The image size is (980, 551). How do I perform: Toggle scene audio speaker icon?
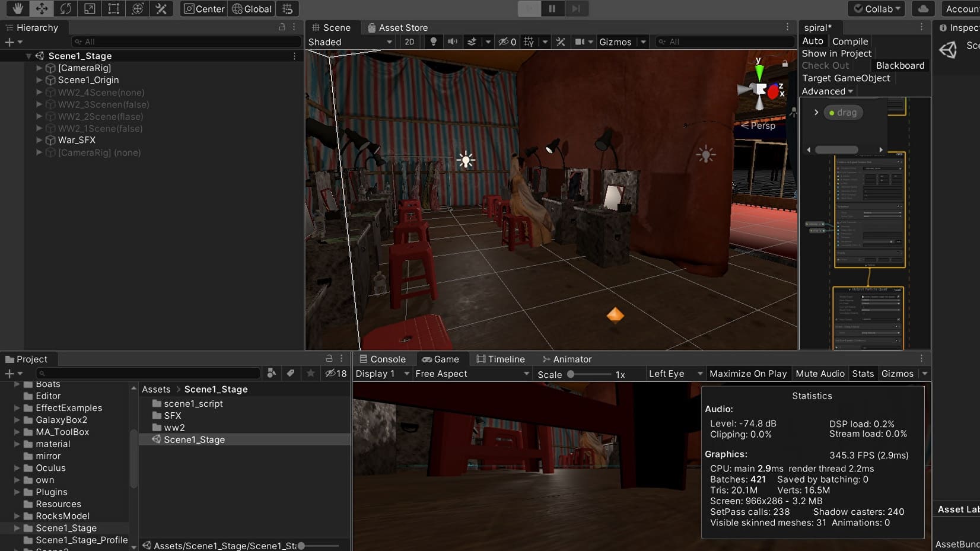[453, 42]
